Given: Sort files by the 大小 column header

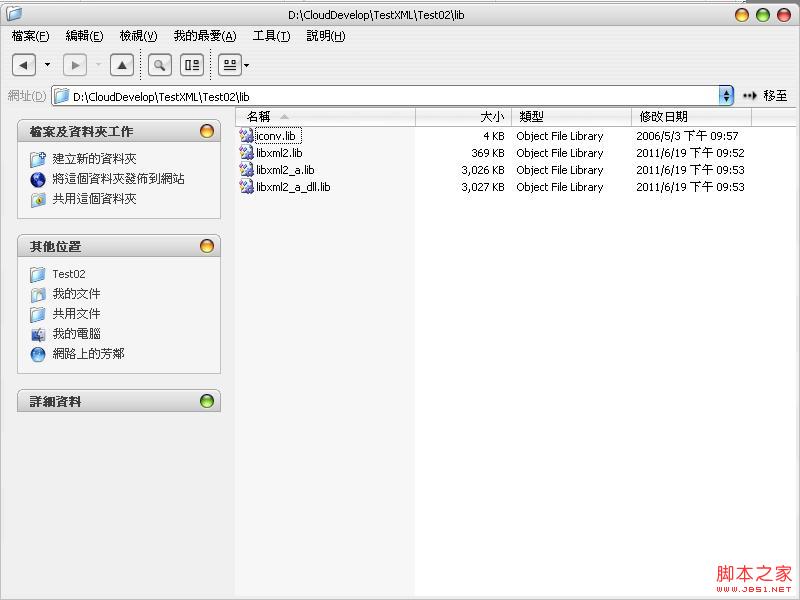Looking at the screenshot, I should click(463, 117).
